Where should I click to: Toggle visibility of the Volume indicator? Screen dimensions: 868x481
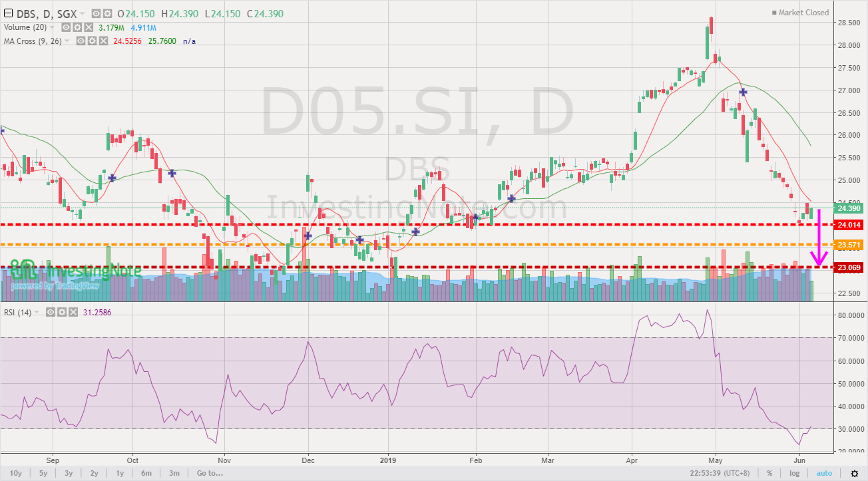(x=65, y=27)
